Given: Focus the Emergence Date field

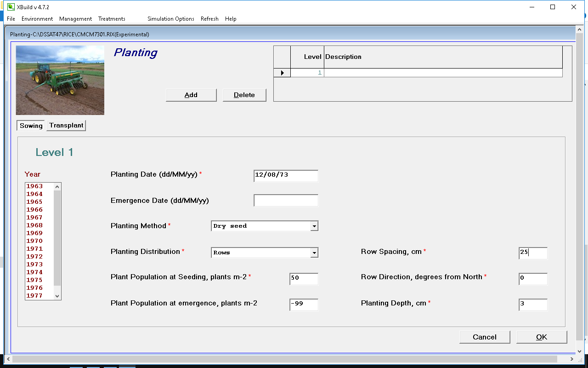Looking at the screenshot, I should click(x=285, y=201).
